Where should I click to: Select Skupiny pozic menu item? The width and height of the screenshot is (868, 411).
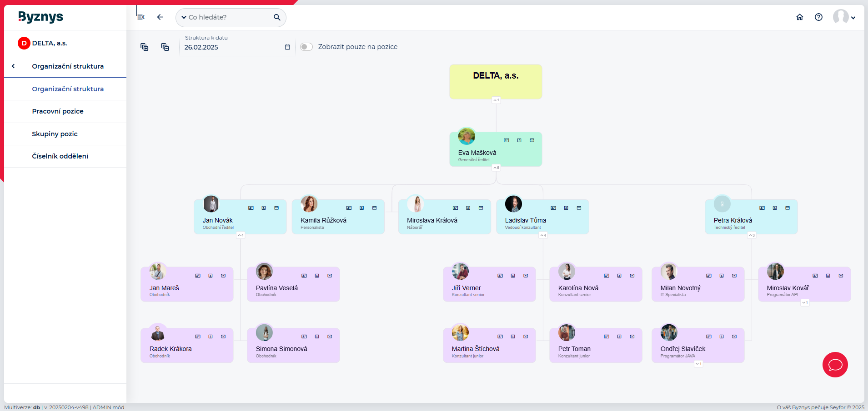point(55,134)
